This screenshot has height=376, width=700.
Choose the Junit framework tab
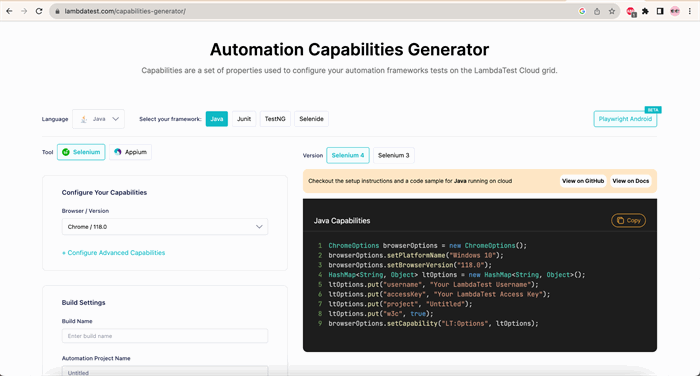tap(244, 119)
